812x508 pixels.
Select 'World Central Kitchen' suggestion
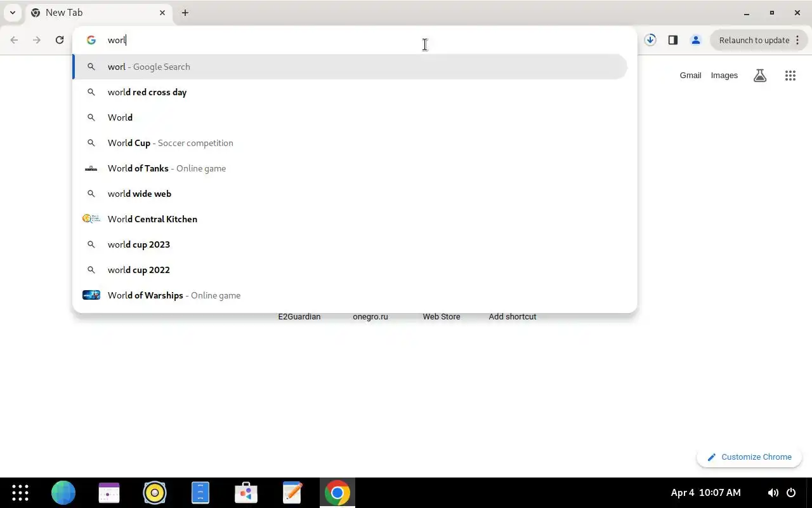350,219
